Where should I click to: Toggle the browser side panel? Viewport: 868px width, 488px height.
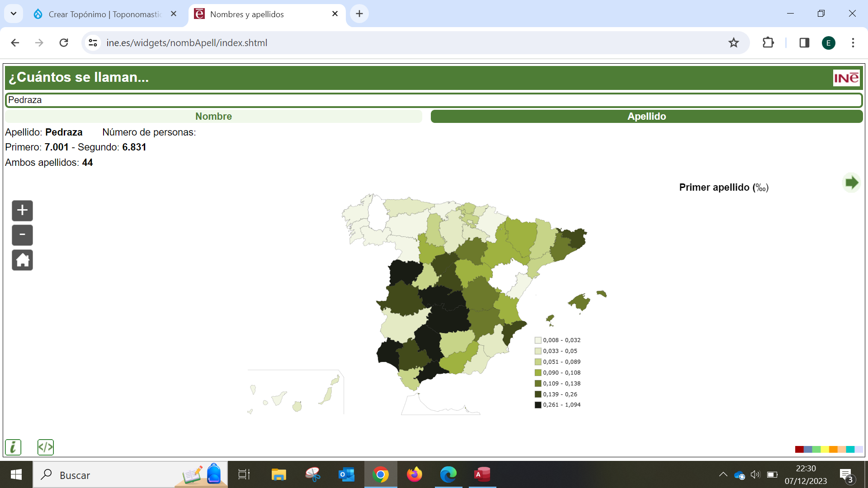coord(804,43)
